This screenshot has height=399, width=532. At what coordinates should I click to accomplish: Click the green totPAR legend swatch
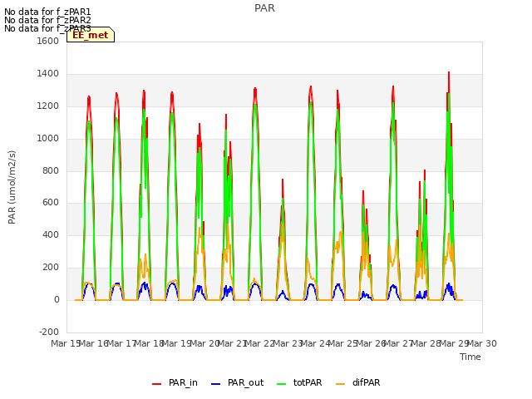point(282,384)
